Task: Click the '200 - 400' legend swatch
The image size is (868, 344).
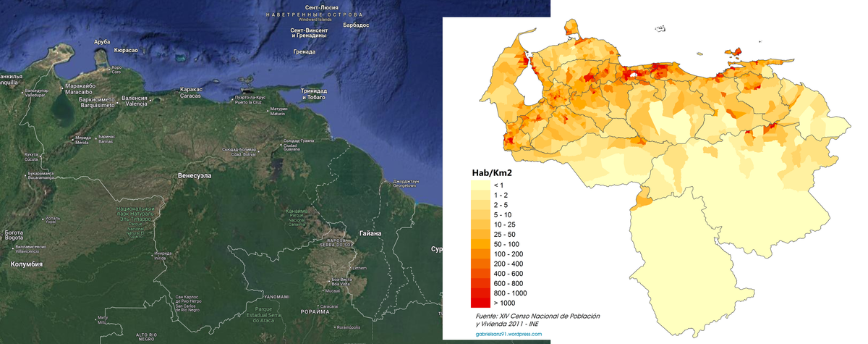Action: [x=480, y=264]
